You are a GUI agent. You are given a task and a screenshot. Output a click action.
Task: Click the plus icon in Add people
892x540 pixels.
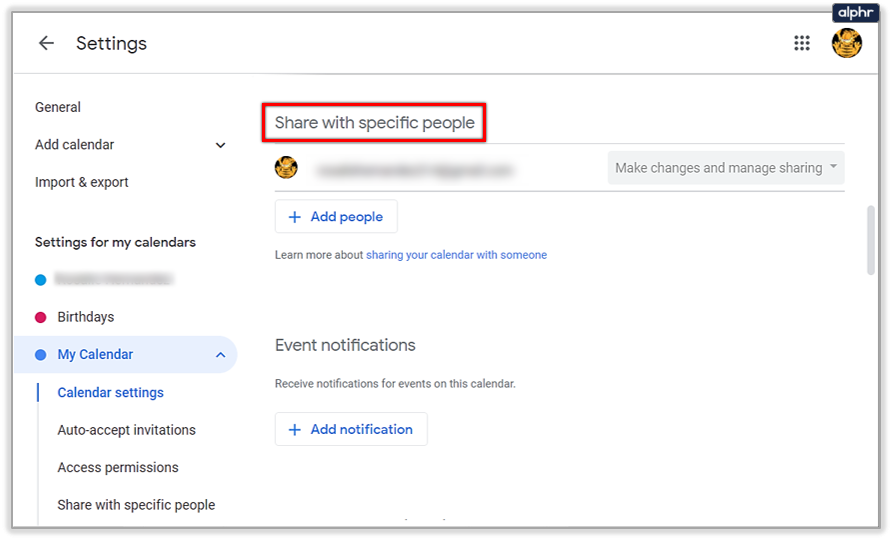tap(294, 217)
